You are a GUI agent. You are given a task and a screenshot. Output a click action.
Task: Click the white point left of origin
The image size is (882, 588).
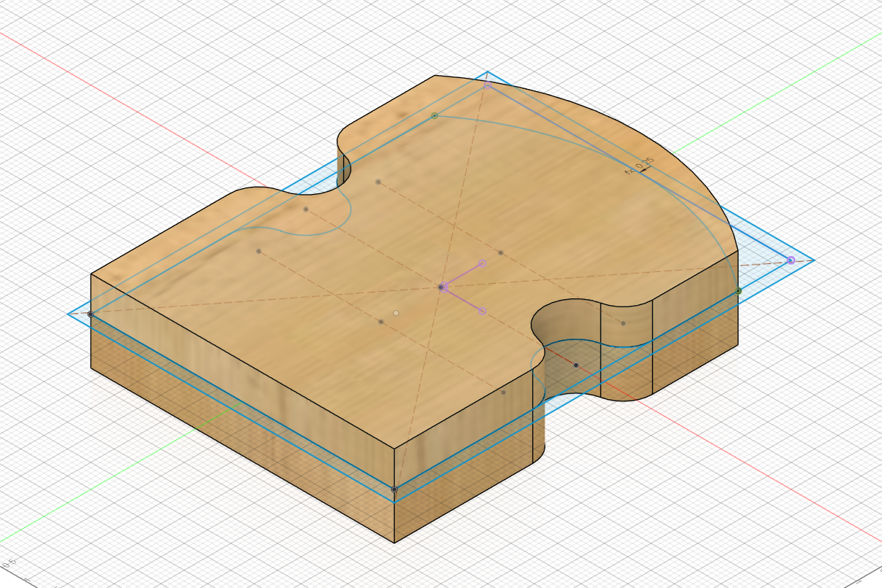point(396,313)
